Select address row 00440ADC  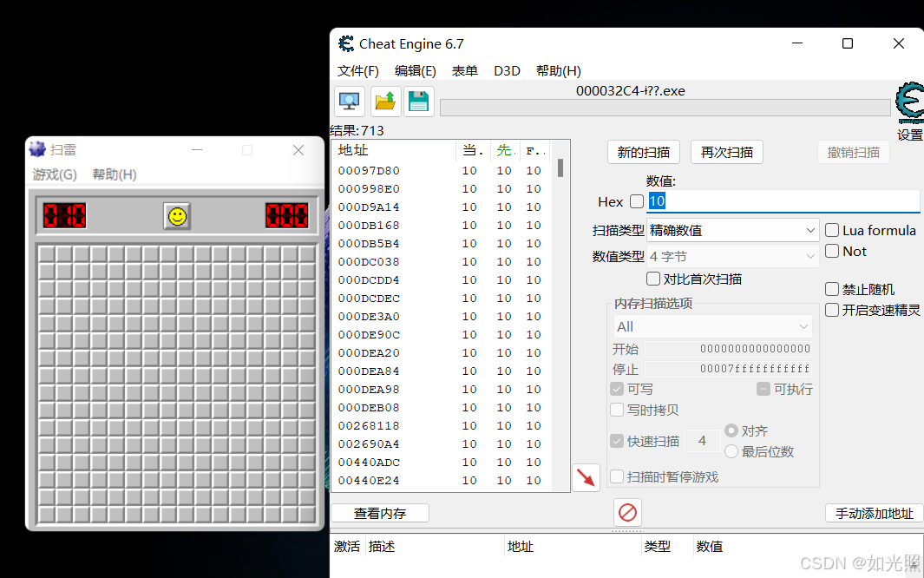pyautogui.click(x=443, y=462)
